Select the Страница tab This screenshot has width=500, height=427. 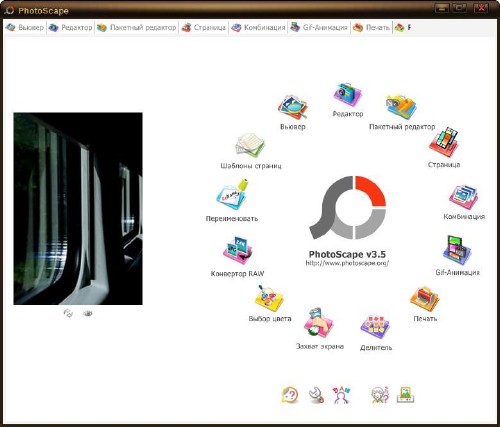204,28
